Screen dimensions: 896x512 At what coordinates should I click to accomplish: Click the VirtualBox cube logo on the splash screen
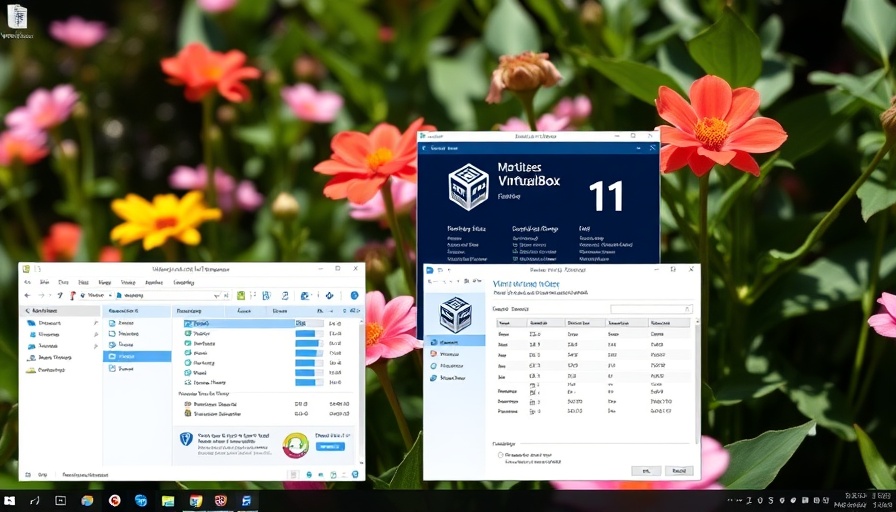click(468, 187)
